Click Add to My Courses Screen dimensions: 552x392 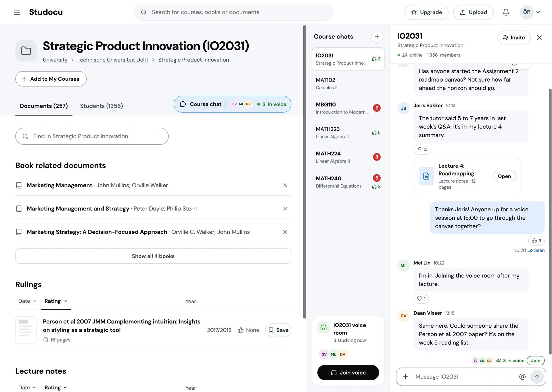(51, 79)
